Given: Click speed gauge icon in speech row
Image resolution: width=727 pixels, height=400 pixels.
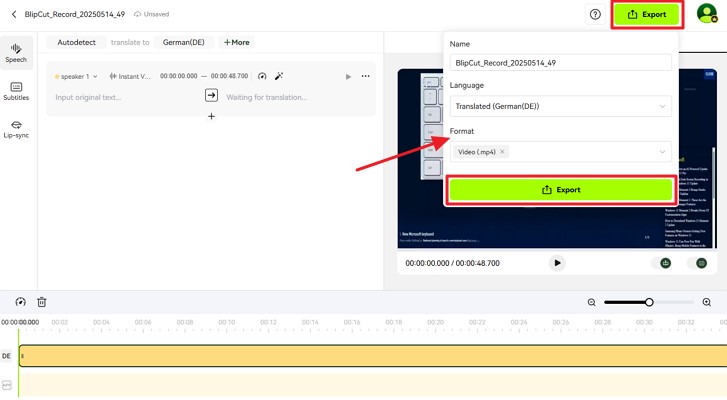Looking at the screenshot, I should pos(262,76).
